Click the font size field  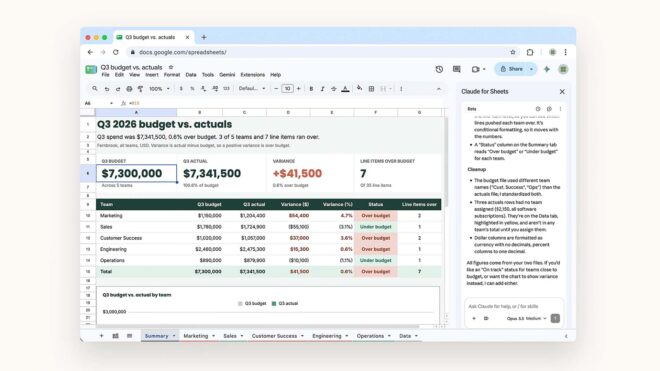287,89
